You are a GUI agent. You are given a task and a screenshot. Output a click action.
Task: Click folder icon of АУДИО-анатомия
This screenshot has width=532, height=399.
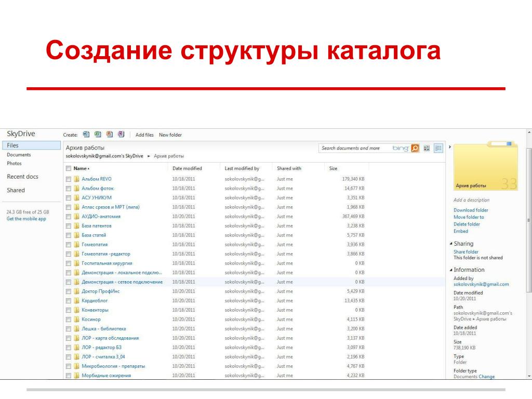click(x=77, y=217)
